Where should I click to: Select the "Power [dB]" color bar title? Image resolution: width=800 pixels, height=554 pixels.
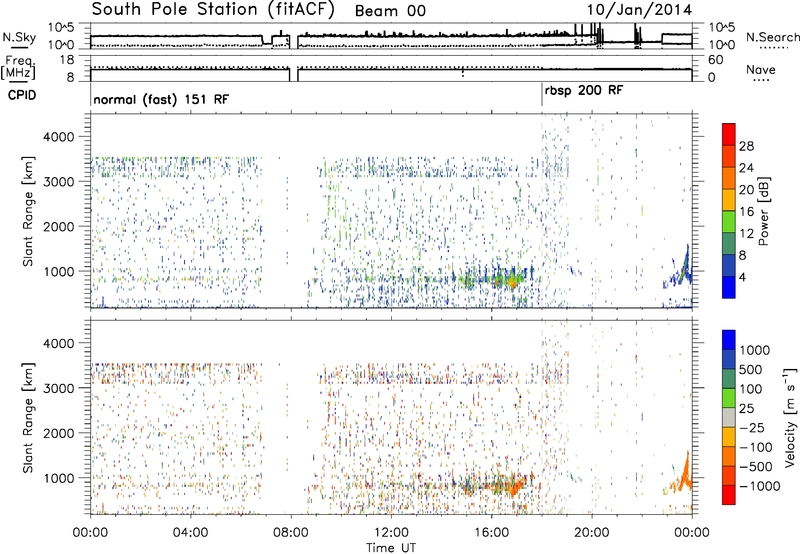pyautogui.click(x=763, y=211)
